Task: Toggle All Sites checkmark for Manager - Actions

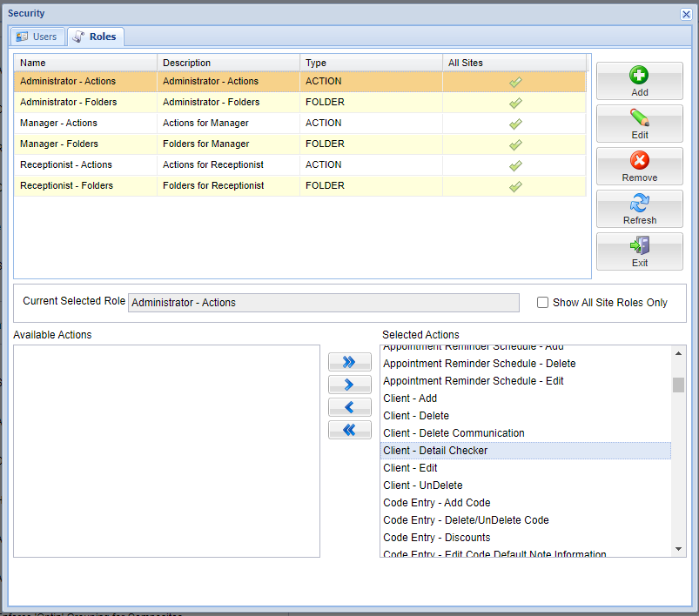Action: (515, 124)
